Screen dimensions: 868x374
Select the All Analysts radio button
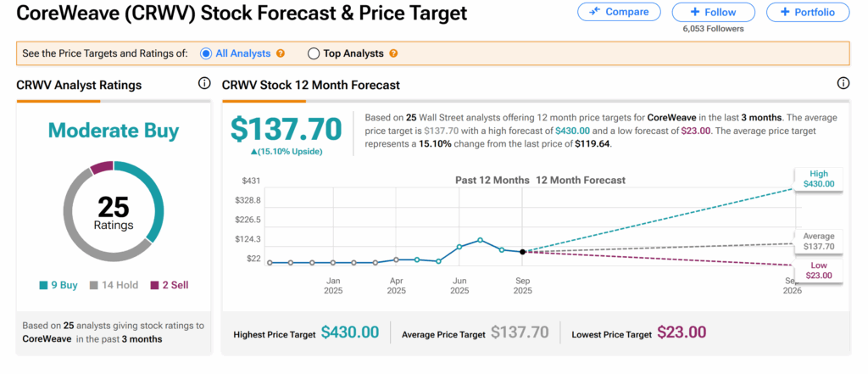tap(206, 53)
